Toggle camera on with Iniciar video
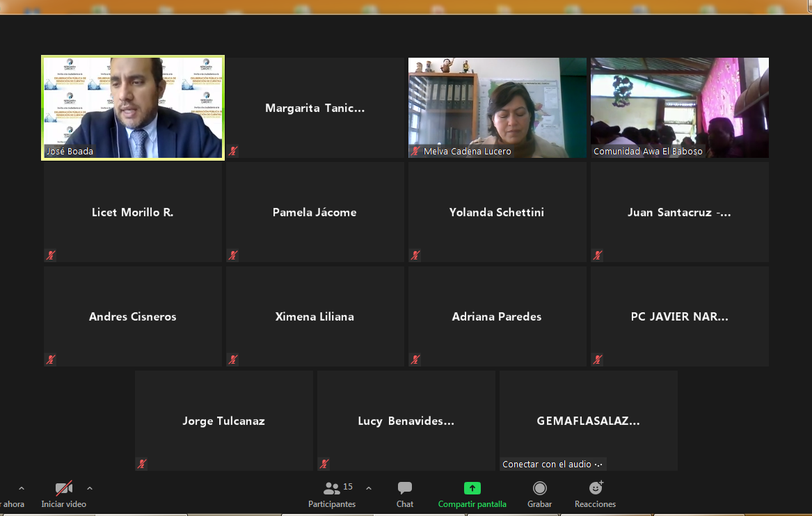812x516 pixels. 64,488
